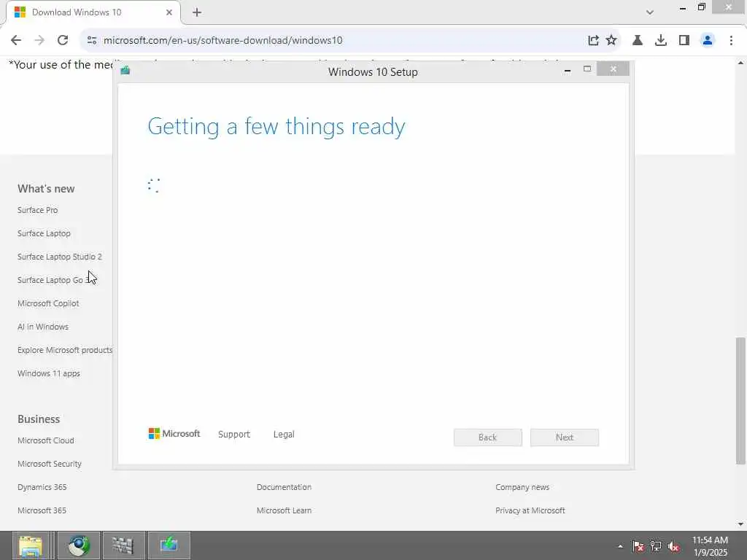Open Surface Laptop Studio 2 link

pos(60,257)
